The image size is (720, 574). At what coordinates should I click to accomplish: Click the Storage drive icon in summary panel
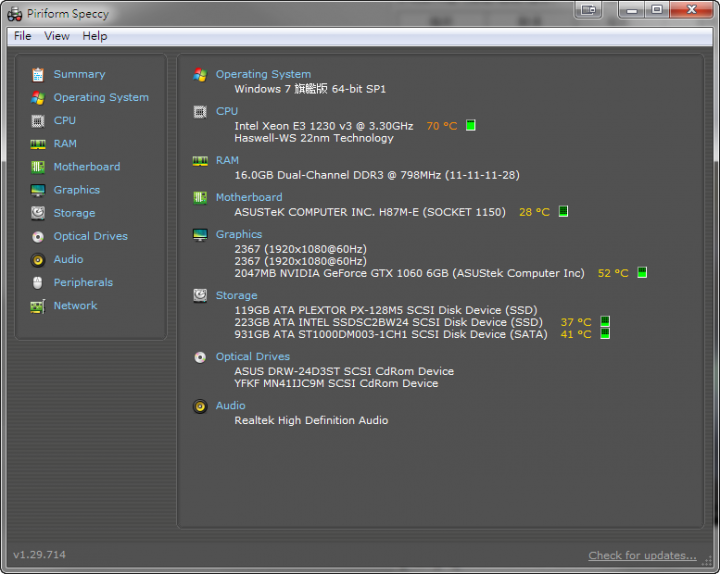click(200, 295)
